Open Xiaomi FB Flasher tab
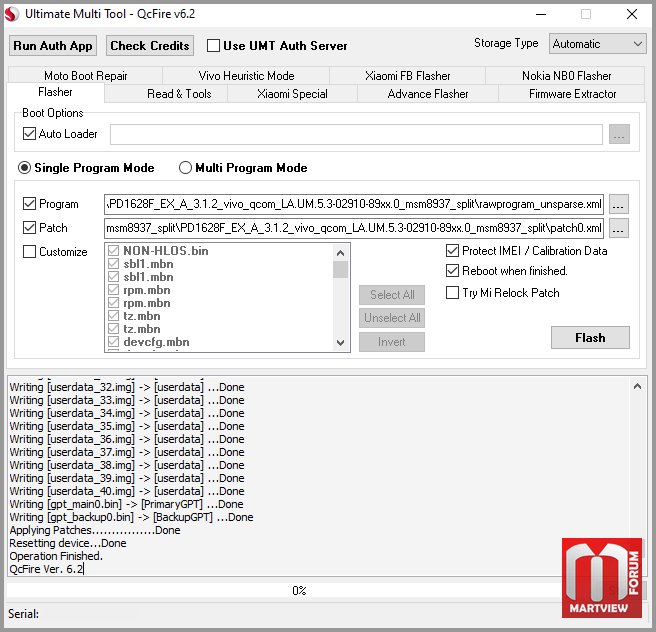Image resolution: width=656 pixels, height=632 pixels. click(407, 76)
